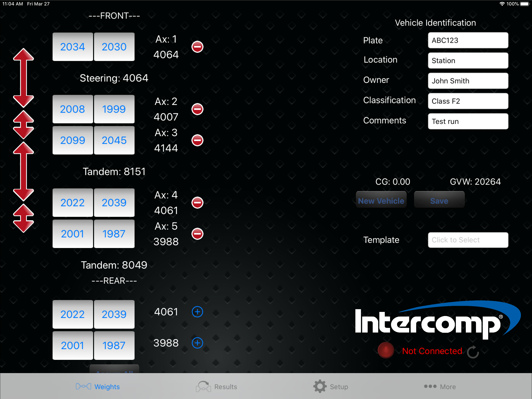Open the Location field showing Station

pos(468,61)
